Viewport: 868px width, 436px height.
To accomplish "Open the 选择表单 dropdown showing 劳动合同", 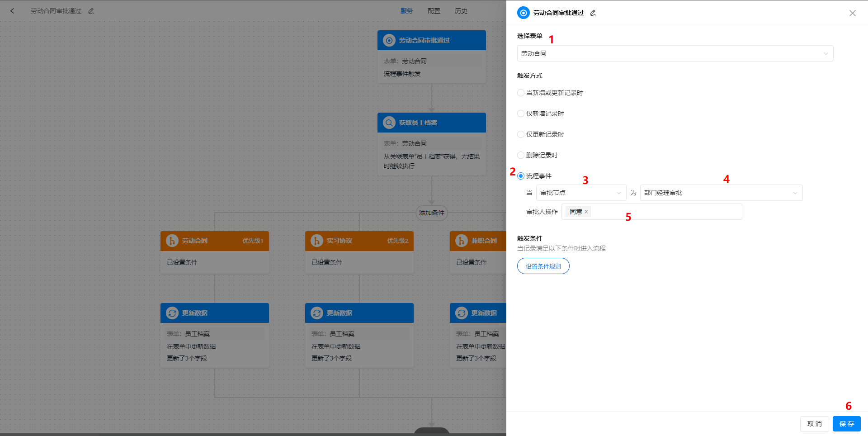I will [675, 53].
